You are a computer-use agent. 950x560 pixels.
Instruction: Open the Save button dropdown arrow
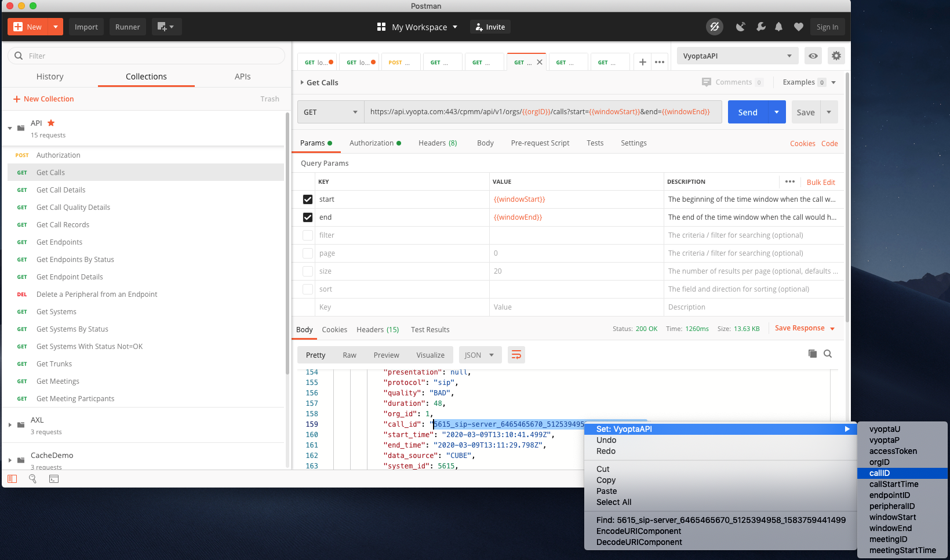[x=829, y=112]
